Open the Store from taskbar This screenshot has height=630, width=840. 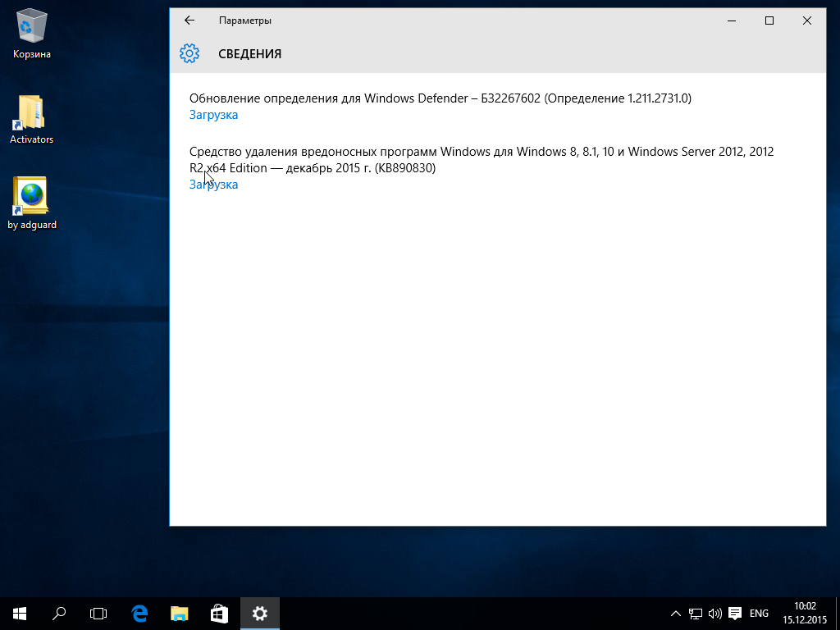coord(220,614)
